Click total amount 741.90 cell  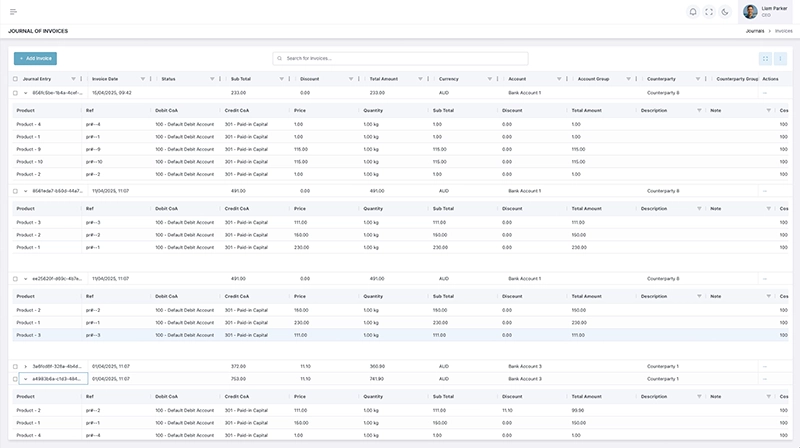pyautogui.click(x=377, y=379)
